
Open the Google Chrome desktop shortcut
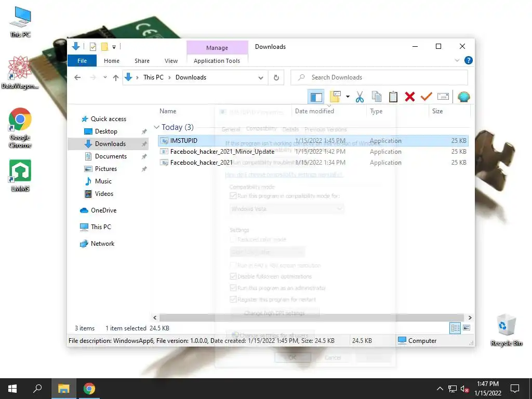tap(20, 128)
